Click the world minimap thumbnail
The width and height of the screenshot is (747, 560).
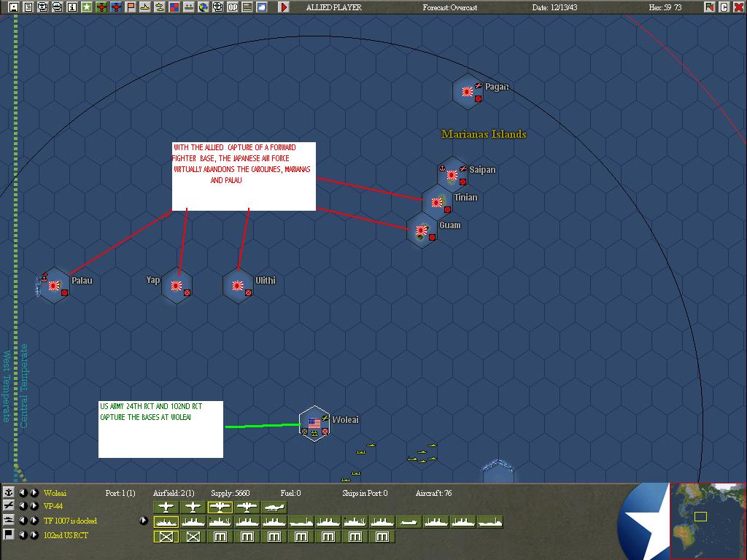[708, 521]
